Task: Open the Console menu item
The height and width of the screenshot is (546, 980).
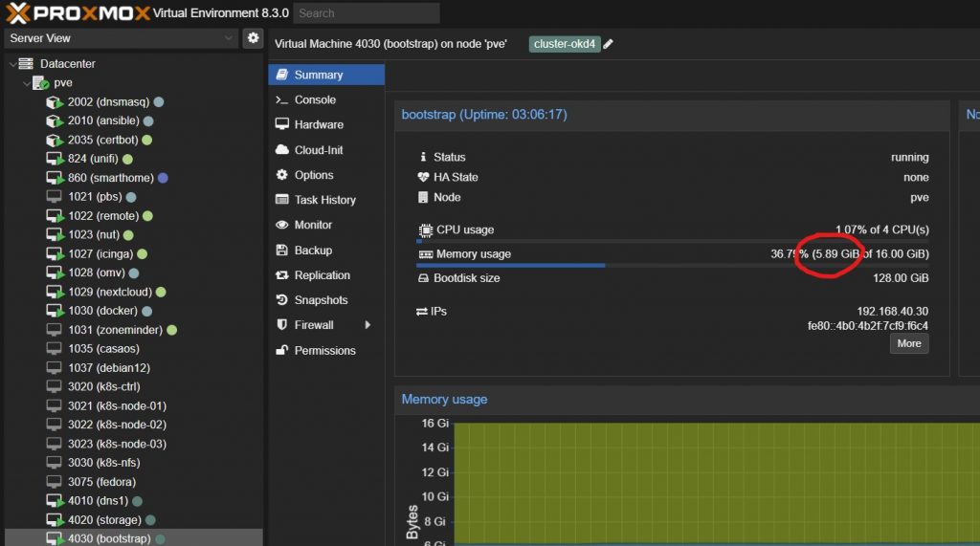Action: tap(315, 99)
